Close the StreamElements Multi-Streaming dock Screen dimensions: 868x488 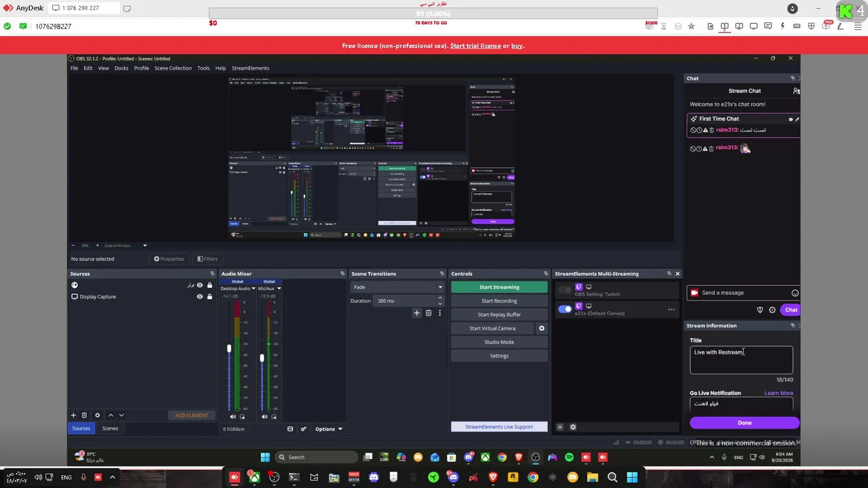pos(677,274)
